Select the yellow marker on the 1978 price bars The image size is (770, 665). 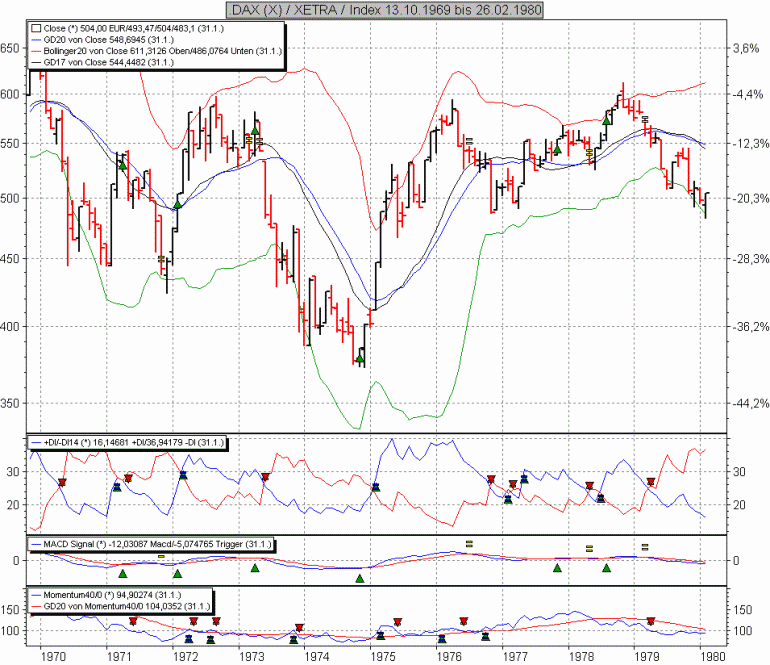tap(589, 152)
